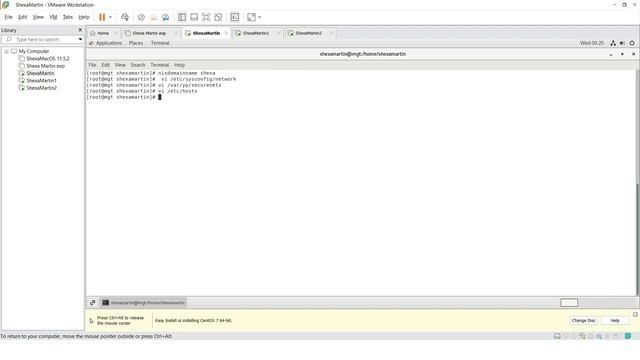The width and height of the screenshot is (640, 360).
Task: Open the power menu in the guest top bar
Action: coord(632,43)
